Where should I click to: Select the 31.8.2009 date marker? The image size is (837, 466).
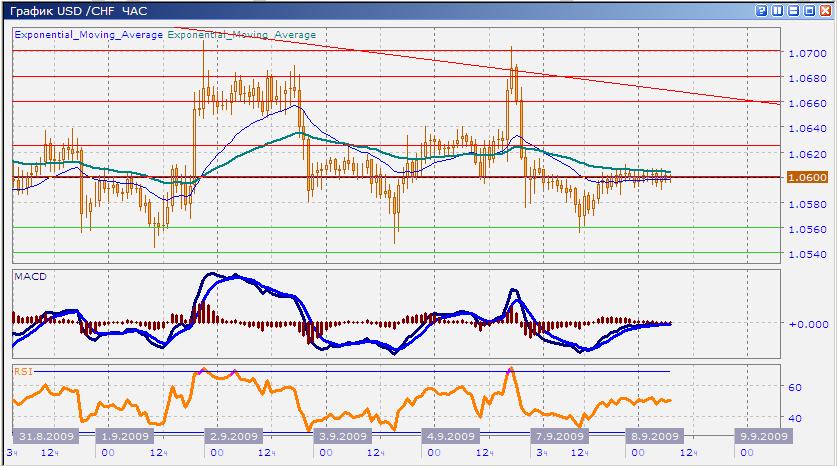44,437
